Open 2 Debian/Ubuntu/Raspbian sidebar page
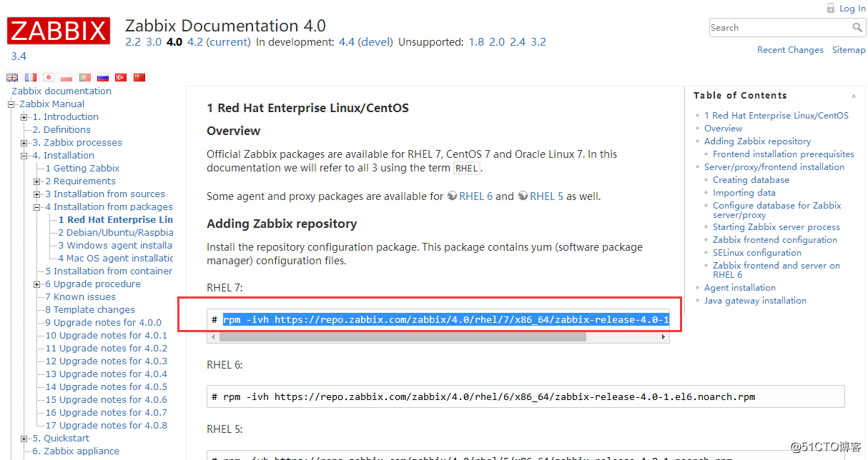Viewport: 868px width, 460px height. tap(116, 233)
